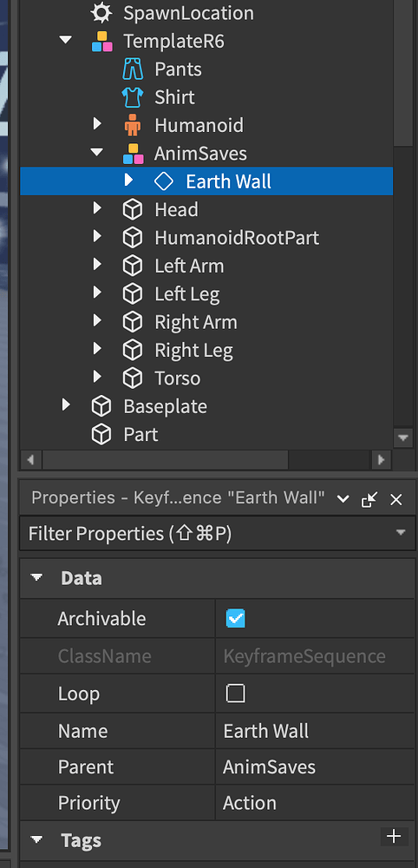Enable the Loop checkbox
Screen dimensions: 418x868
pyautogui.click(x=236, y=693)
